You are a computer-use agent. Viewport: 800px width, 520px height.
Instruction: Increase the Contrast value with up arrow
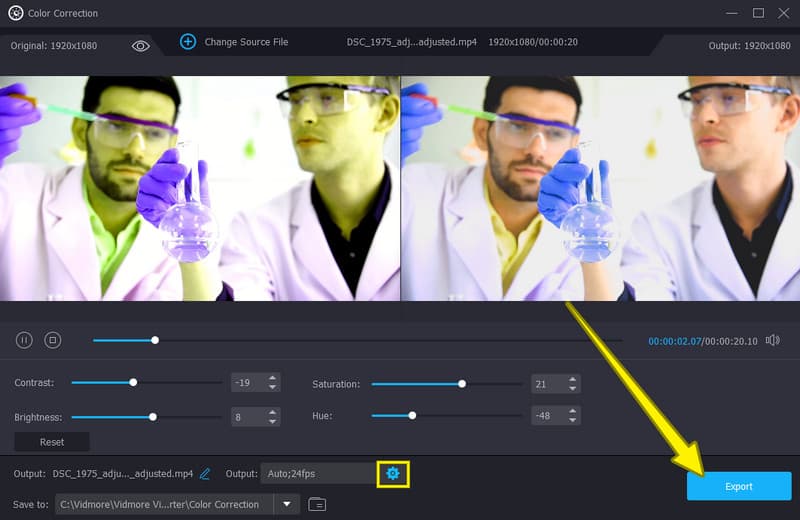point(273,378)
